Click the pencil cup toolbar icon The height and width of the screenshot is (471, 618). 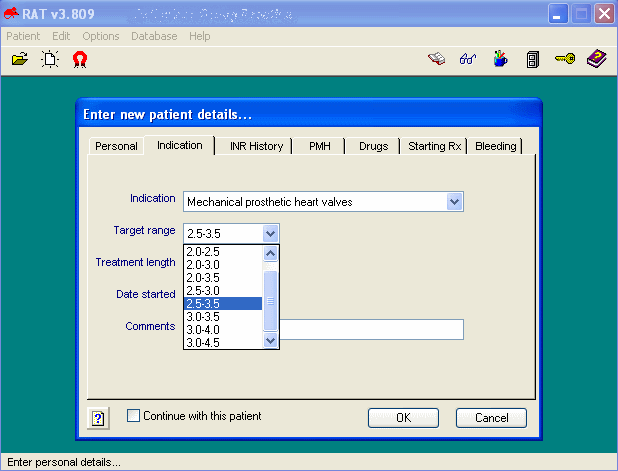point(500,59)
